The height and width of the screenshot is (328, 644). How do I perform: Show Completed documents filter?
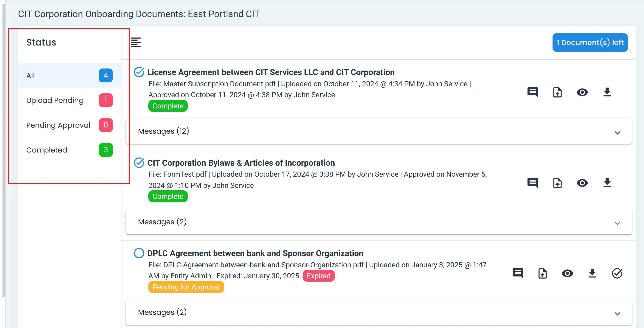pyautogui.click(x=69, y=150)
